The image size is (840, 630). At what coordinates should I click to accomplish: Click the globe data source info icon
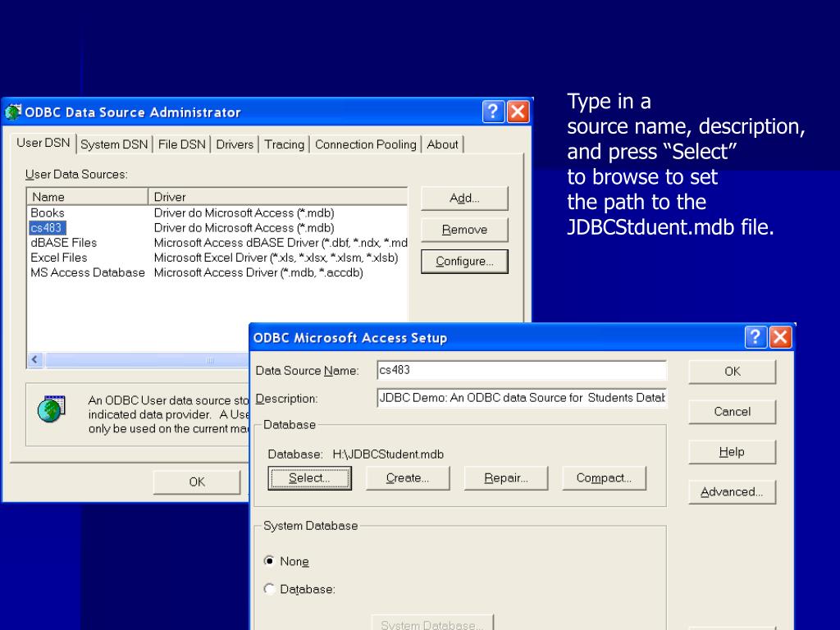(x=52, y=409)
